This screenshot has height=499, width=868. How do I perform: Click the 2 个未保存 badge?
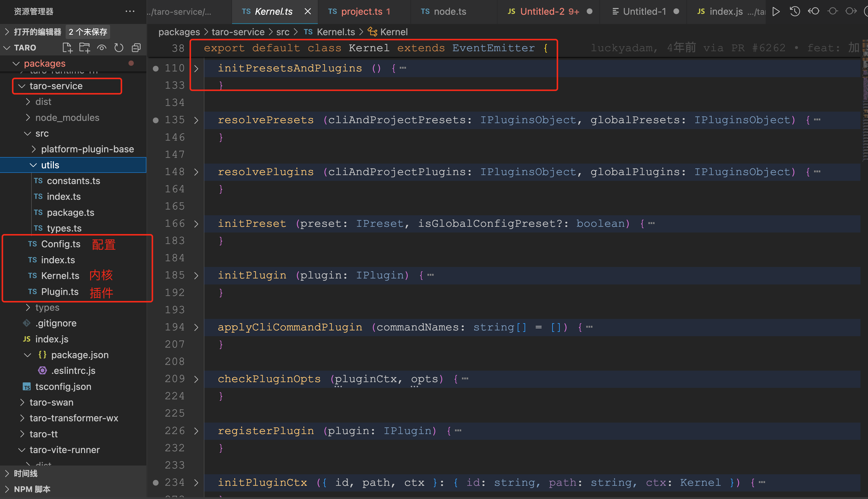point(88,32)
